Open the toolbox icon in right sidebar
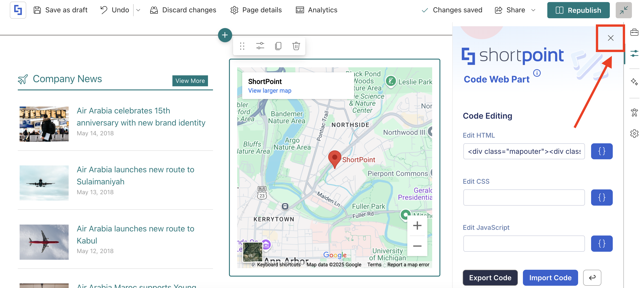Image resolution: width=644 pixels, height=288 pixels. point(634,33)
